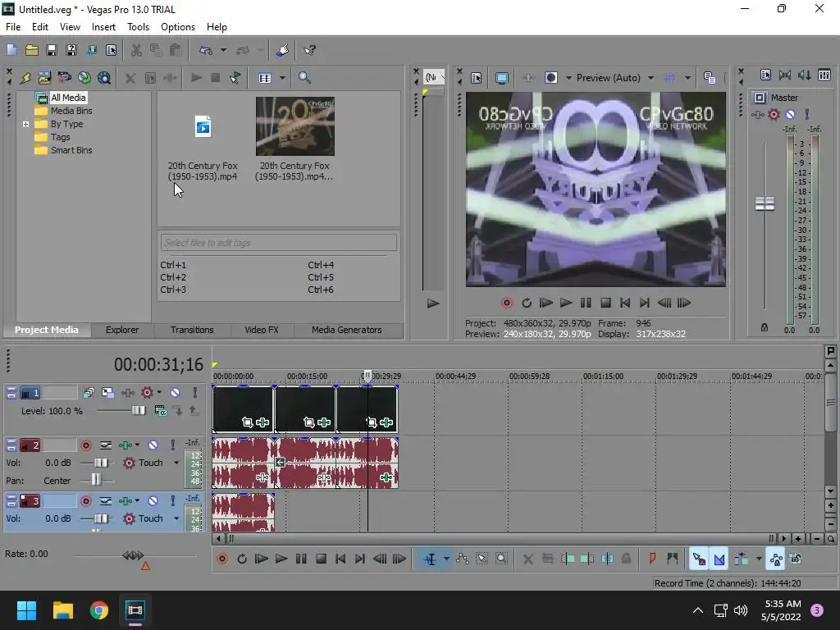Open the Preview (Auto) quality dropdown
The height and width of the screenshot is (630, 840).
pos(651,78)
